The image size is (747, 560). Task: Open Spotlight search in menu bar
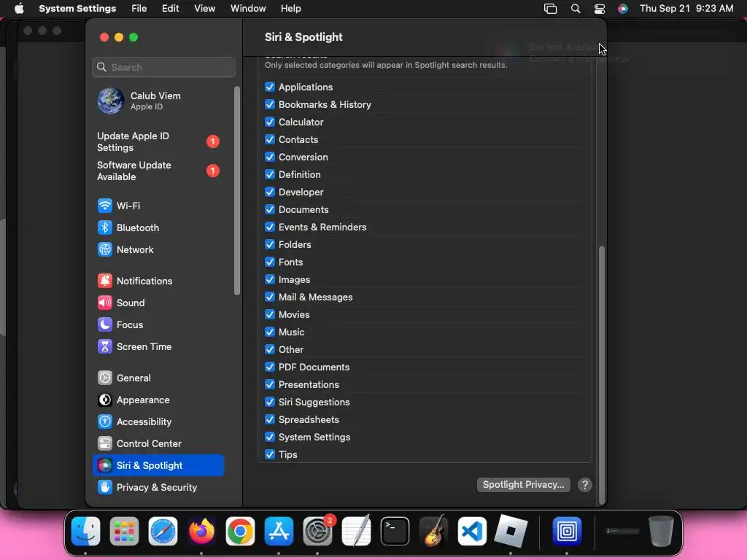576,9
